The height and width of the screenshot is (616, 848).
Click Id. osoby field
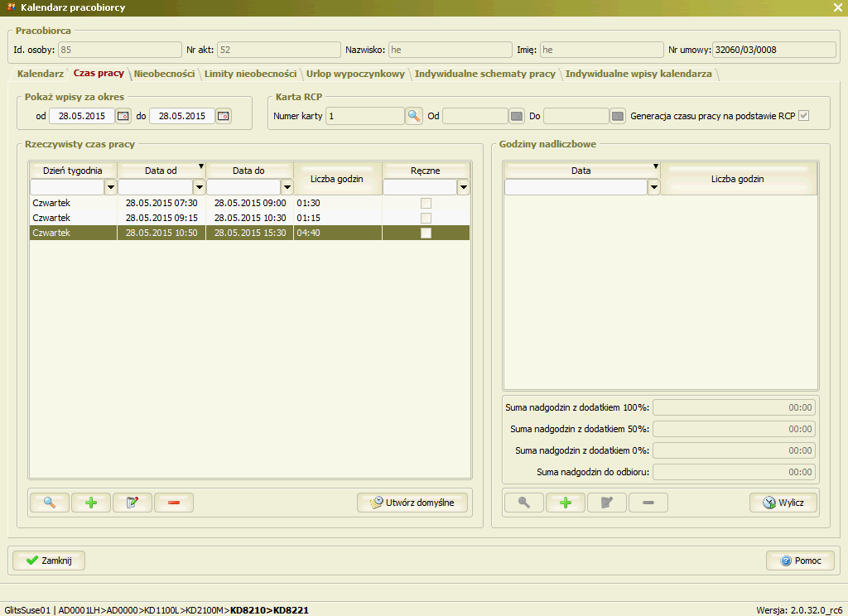119,50
